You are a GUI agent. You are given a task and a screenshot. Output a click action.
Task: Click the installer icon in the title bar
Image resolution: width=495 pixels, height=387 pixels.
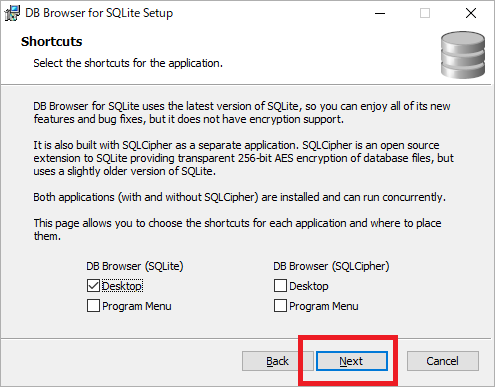(x=12, y=13)
